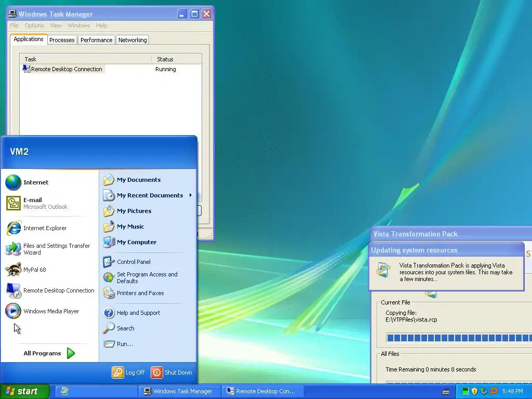
Task: Open Help and Support
Action: [131, 313]
